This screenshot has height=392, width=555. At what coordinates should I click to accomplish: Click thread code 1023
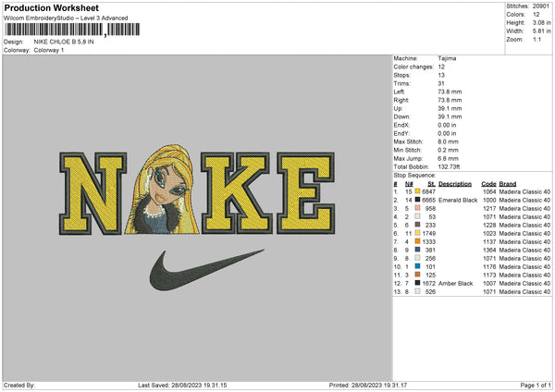[x=489, y=234]
